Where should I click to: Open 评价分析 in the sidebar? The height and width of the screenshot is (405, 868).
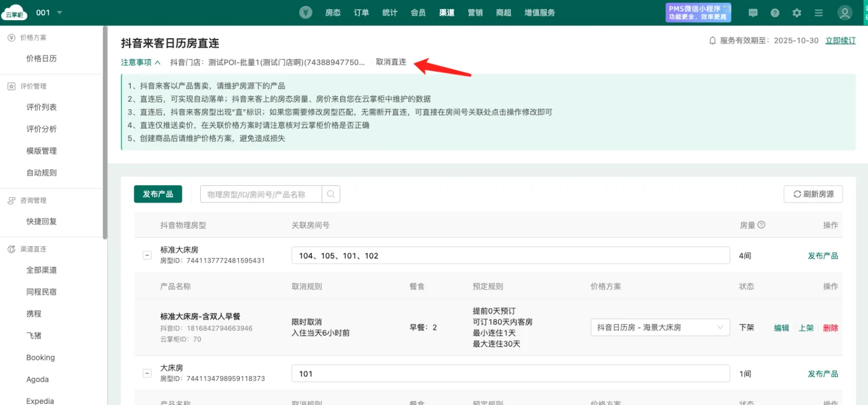(42, 129)
